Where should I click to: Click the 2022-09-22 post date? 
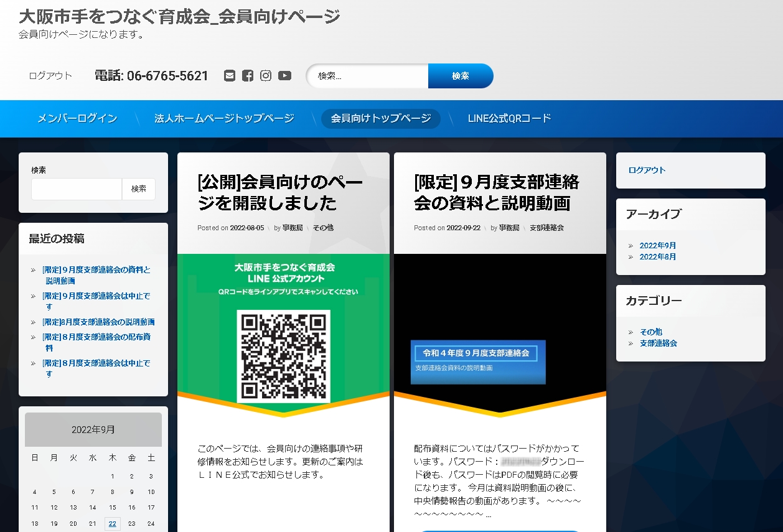click(x=464, y=228)
